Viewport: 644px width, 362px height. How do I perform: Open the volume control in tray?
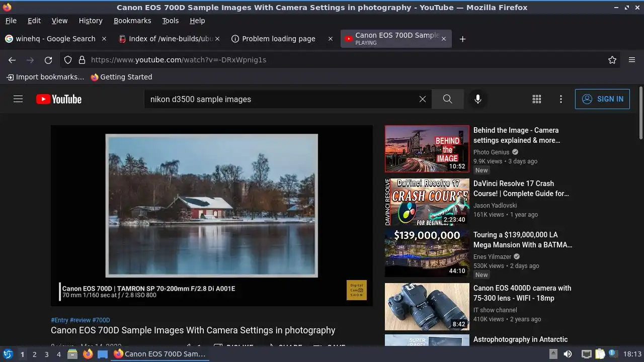coord(568,354)
